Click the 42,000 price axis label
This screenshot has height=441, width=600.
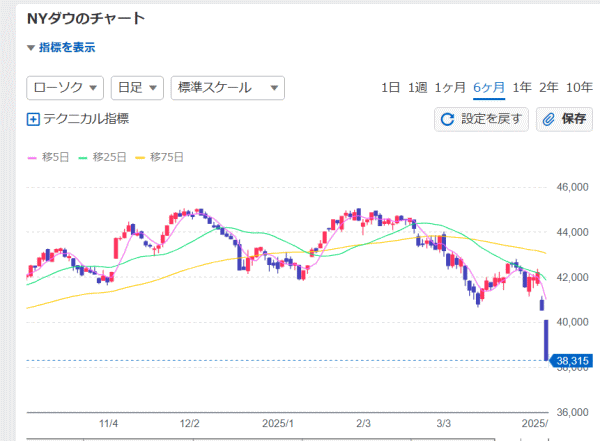coord(572,278)
